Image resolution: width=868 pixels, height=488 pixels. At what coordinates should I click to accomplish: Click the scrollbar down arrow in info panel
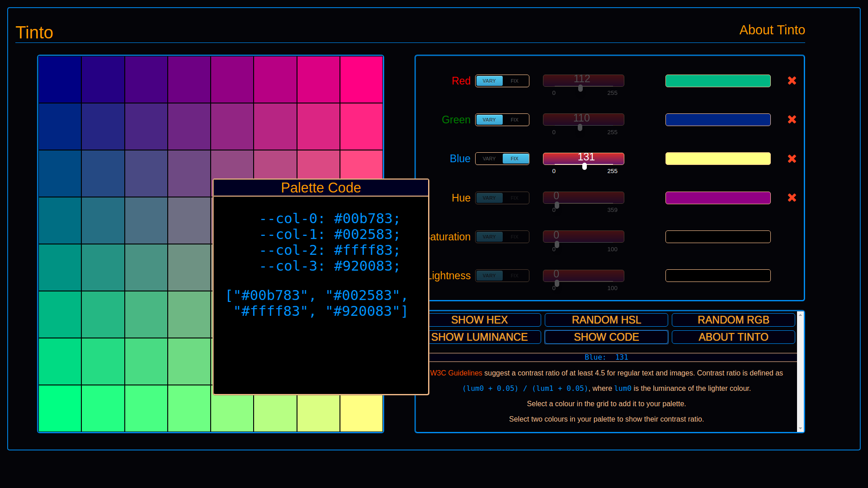(800, 428)
